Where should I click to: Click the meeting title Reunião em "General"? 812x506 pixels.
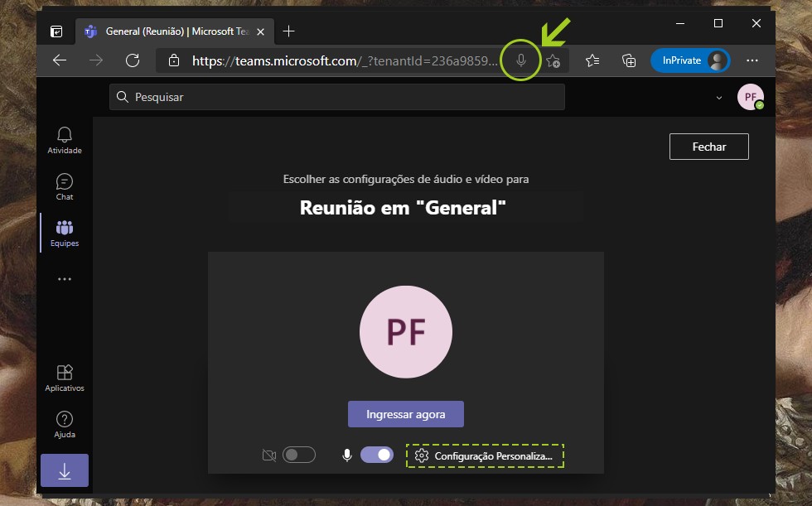pos(403,208)
